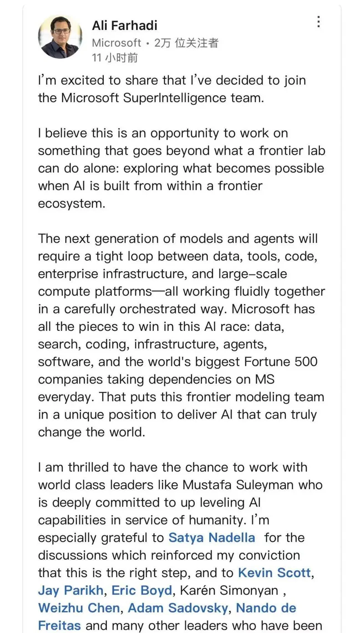Click the Karén Simonyan name in the post
Image resolution: width=364 pixels, height=633 pixels.
pyautogui.click(x=229, y=590)
